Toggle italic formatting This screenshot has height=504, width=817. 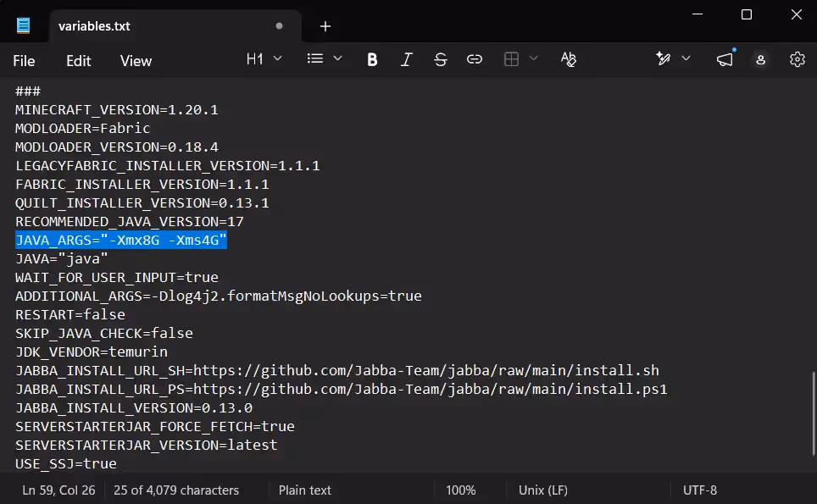[407, 59]
